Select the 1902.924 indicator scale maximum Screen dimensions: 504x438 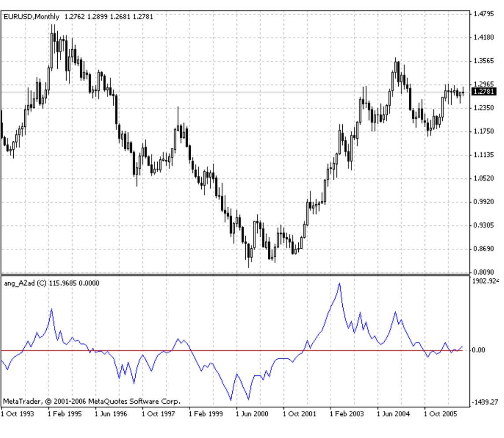pos(485,281)
